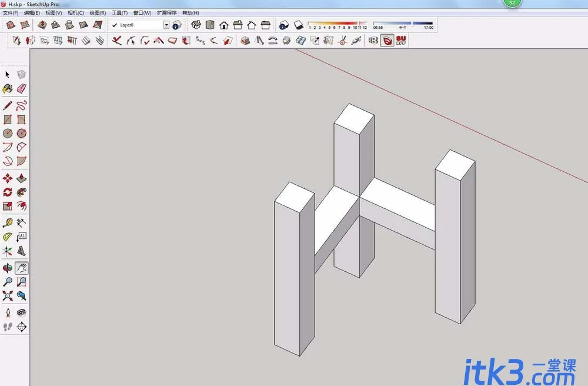Click the highlighted red plugin toolbar icon

[387, 40]
